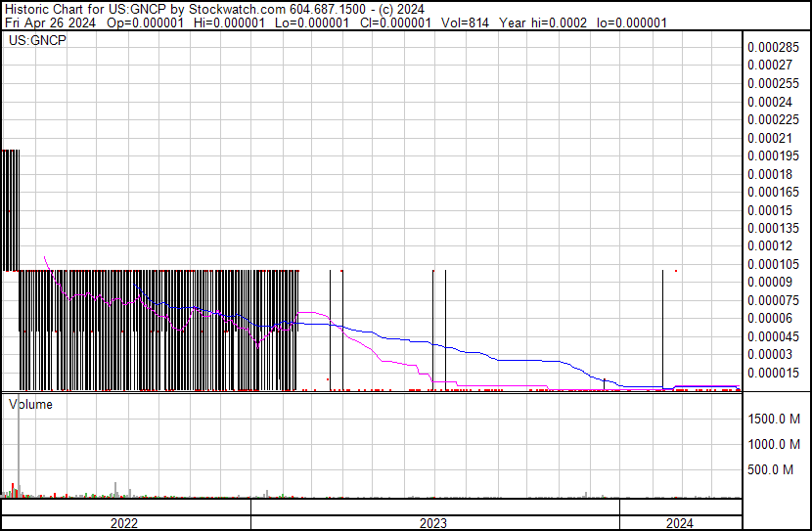Click the US:GNCP ticker label in chart
This screenshot has height=531, width=812.
click(x=37, y=40)
